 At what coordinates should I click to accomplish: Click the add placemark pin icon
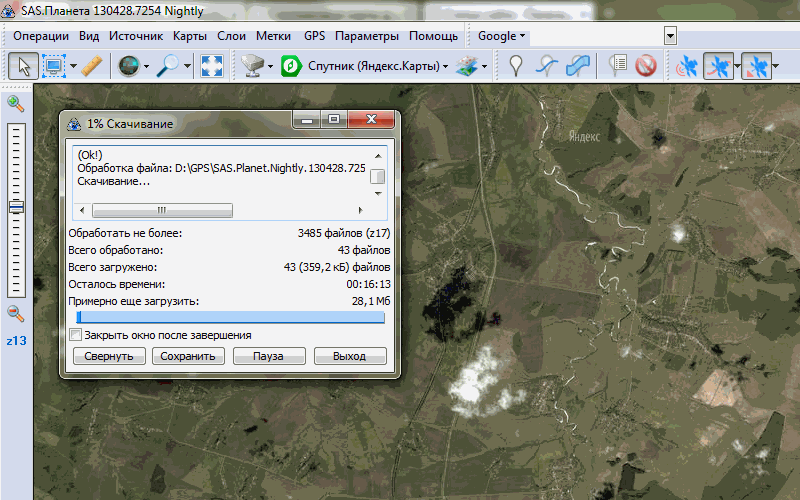(516, 66)
